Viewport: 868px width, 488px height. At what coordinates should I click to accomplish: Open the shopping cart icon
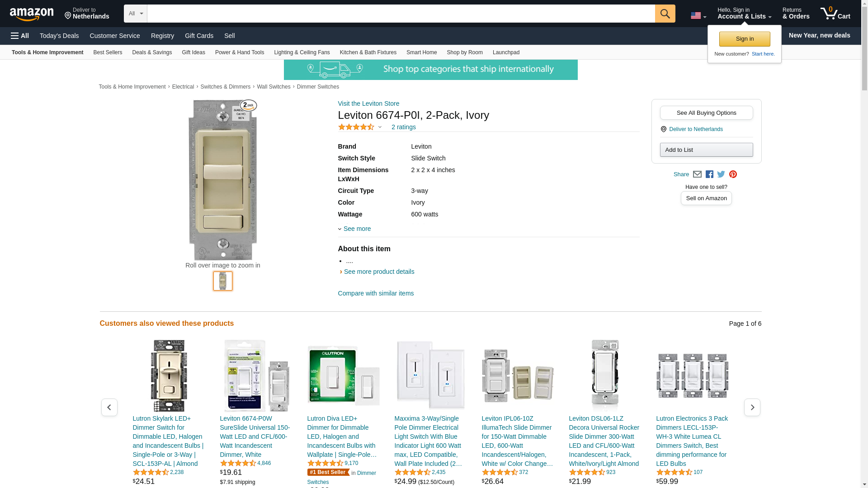835,14
